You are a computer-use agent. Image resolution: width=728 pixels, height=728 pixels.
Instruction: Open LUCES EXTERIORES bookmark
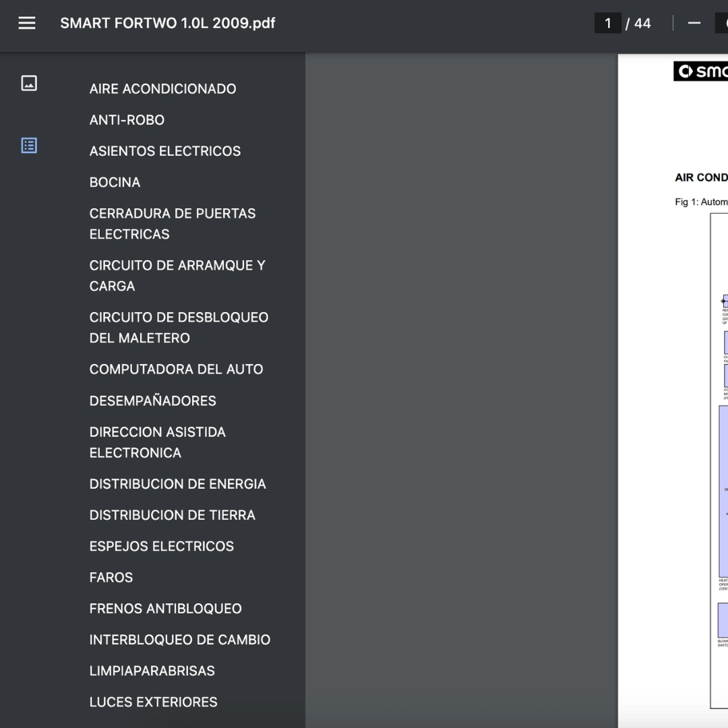[x=153, y=702]
